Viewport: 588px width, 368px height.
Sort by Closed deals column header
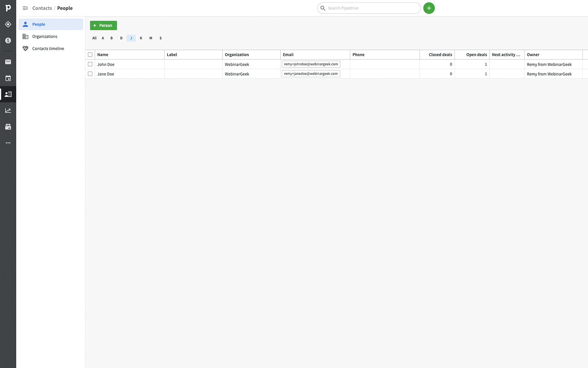point(437,55)
